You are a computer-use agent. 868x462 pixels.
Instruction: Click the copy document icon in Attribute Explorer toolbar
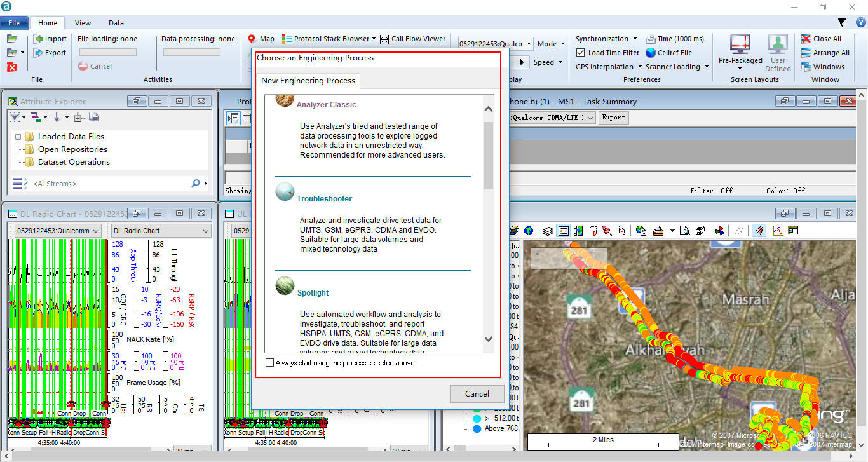pyautogui.click(x=93, y=117)
